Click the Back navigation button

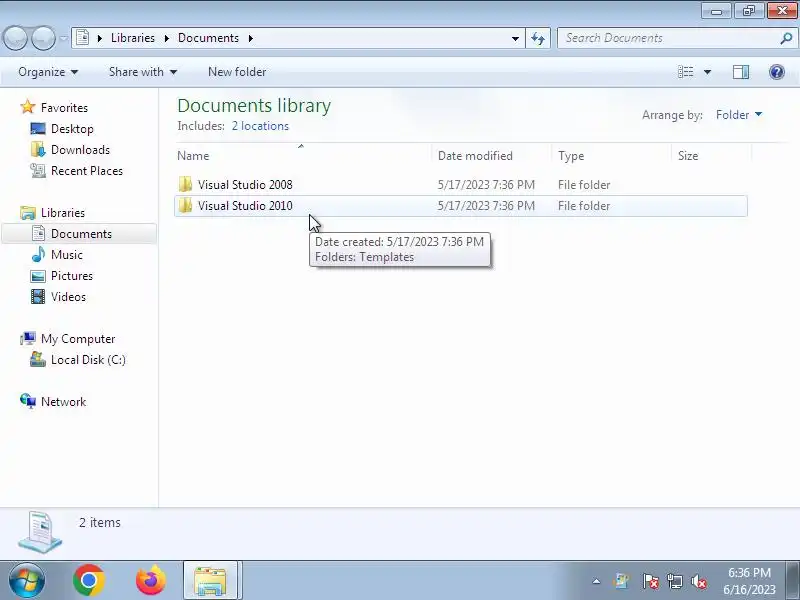tap(15, 38)
